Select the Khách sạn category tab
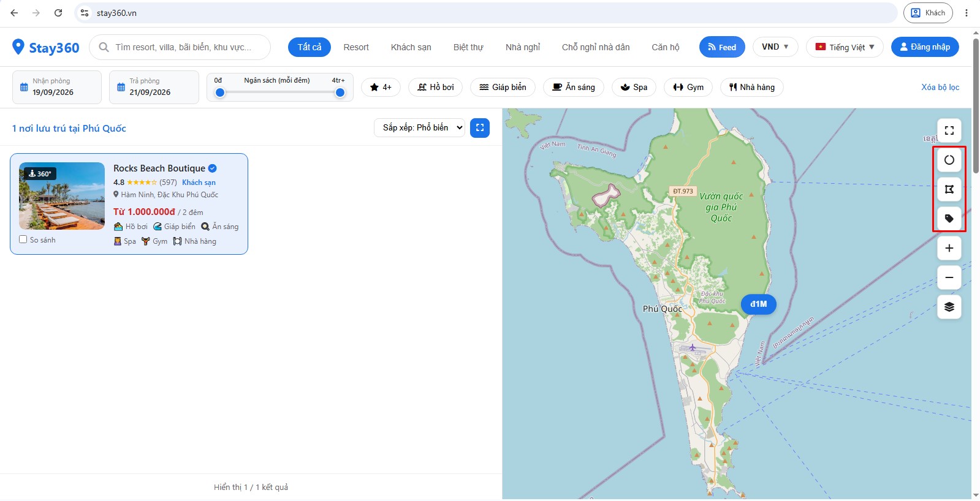980x501 pixels. point(411,47)
